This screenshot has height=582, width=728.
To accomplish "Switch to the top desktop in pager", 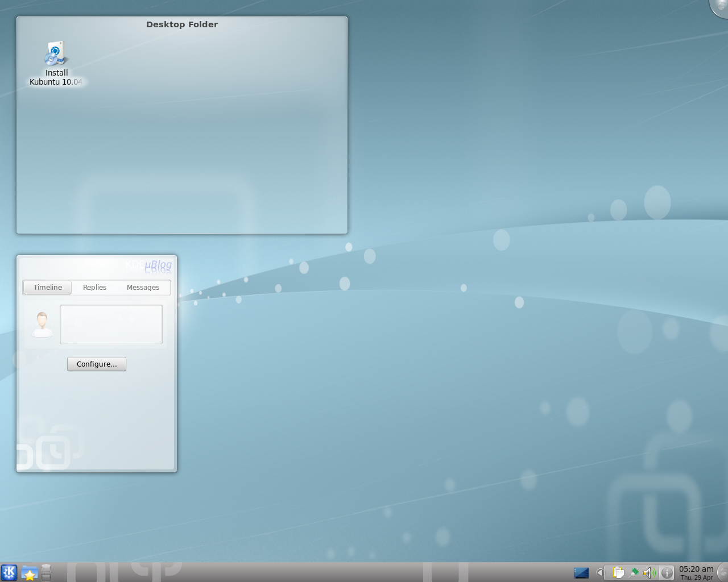I will pyautogui.click(x=47, y=568).
